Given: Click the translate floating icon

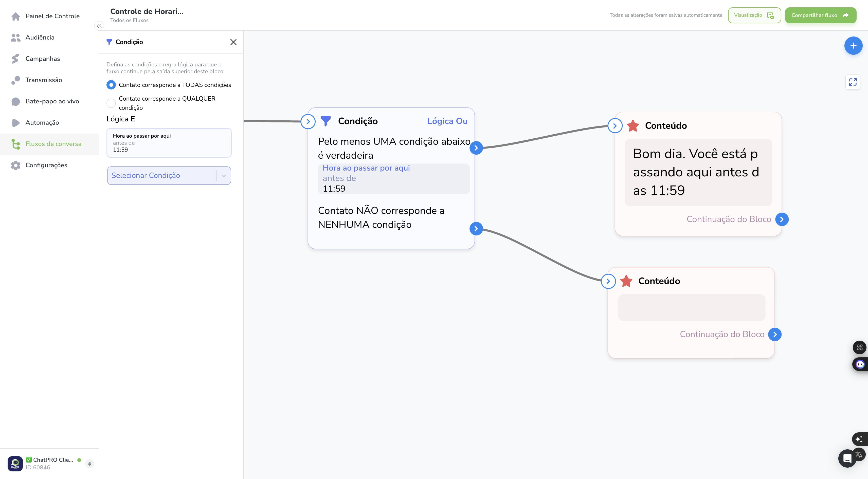Looking at the screenshot, I should (x=859, y=454).
